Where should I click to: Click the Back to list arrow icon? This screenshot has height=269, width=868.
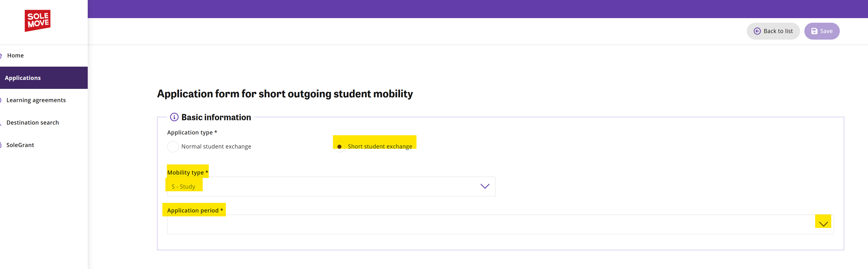tap(757, 31)
